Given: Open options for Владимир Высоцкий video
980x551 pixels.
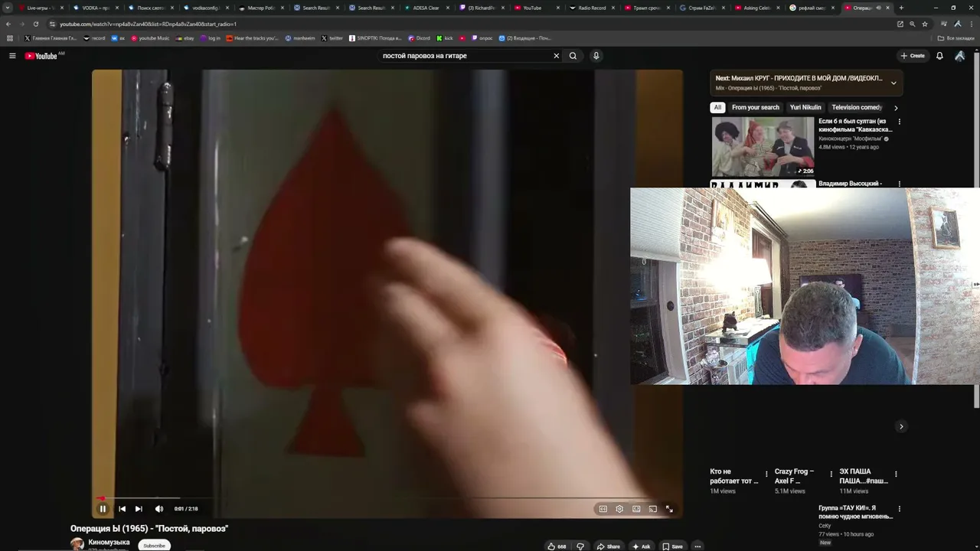Looking at the screenshot, I should 900,184.
